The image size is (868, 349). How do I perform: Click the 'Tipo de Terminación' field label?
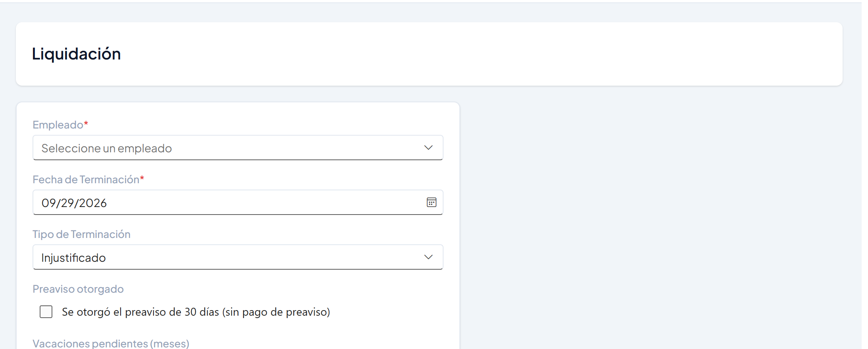[81, 234]
